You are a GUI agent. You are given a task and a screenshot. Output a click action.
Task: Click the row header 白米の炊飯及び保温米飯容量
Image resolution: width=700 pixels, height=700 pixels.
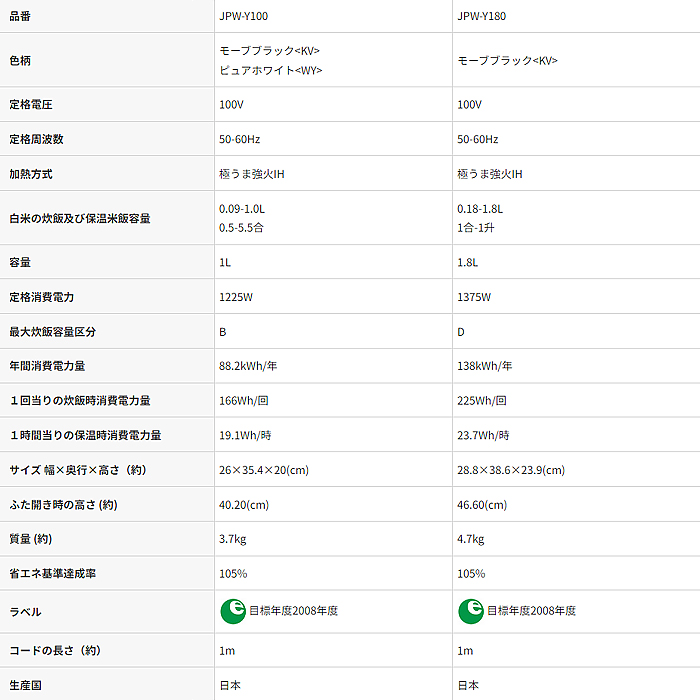click(80, 218)
